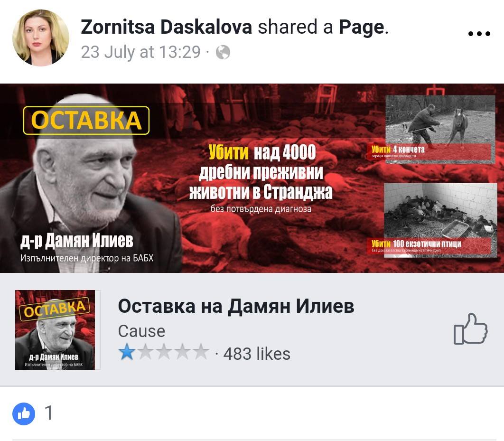The height and width of the screenshot is (441, 504).
Task: View the reaction count of 1
Action: (48, 413)
